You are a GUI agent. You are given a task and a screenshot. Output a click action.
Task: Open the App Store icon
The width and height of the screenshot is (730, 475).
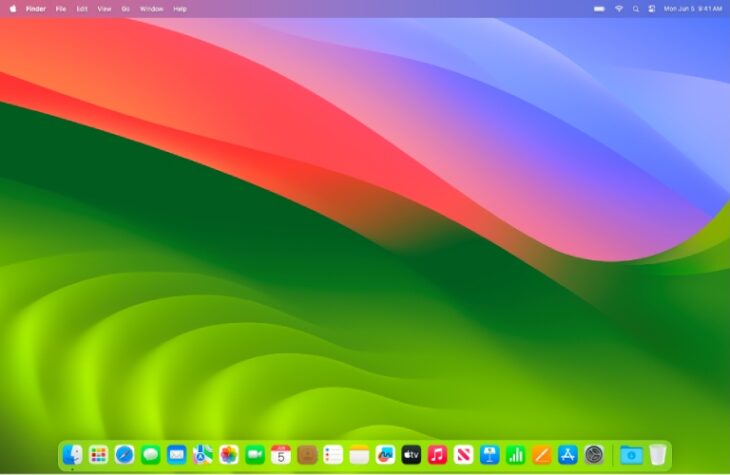568,455
